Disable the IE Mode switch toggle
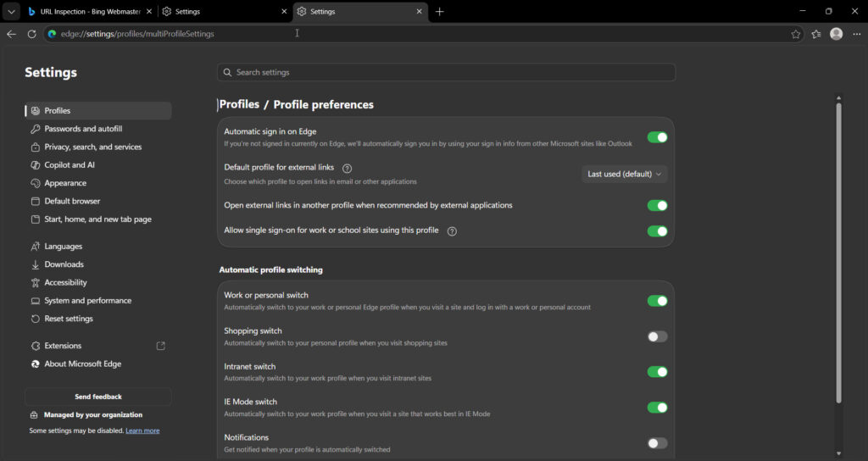This screenshot has width=868, height=461. coord(657,408)
